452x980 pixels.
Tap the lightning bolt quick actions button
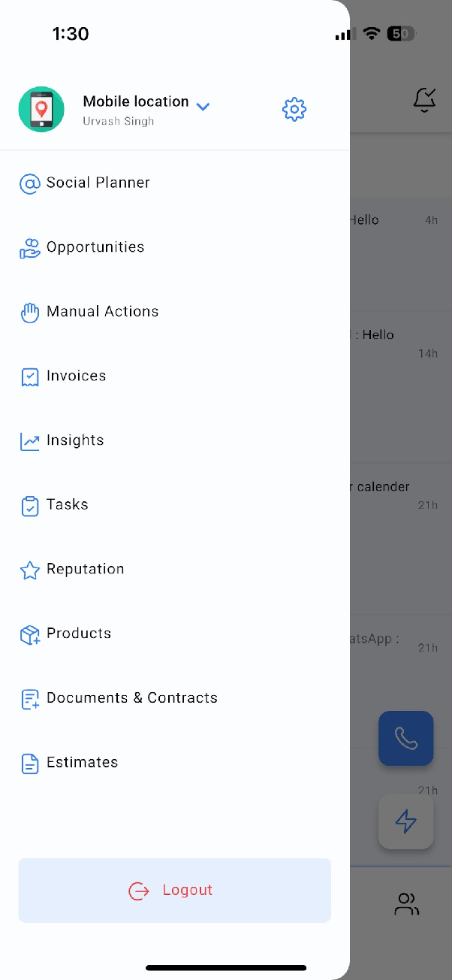[x=406, y=821]
